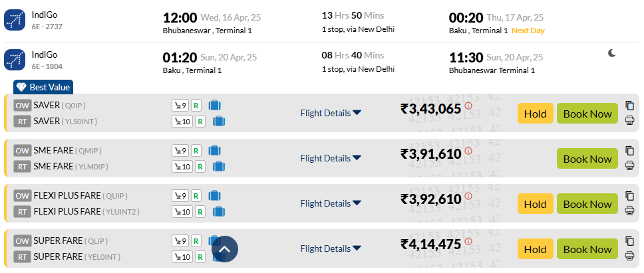The height and width of the screenshot is (273, 644).
Task: Expand Flight Details for SAVER fare
Action: (331, 113)
